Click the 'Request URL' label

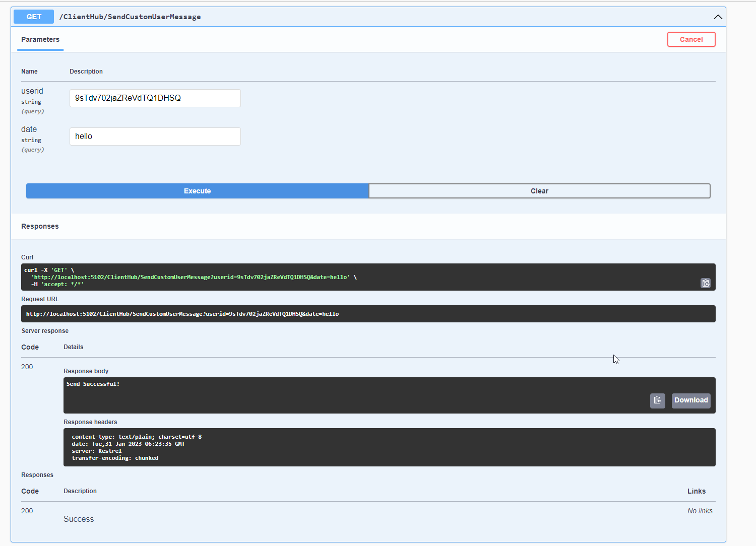[40, 299]
